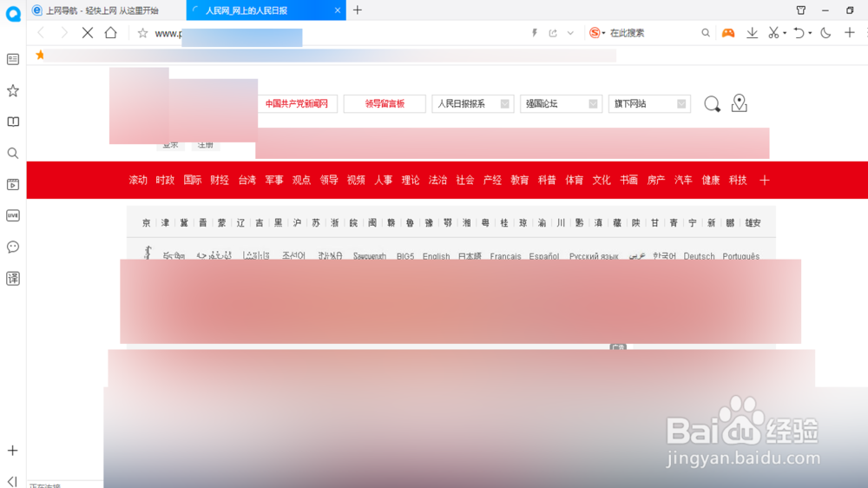Open the 视频 nav section

point(356,180)
